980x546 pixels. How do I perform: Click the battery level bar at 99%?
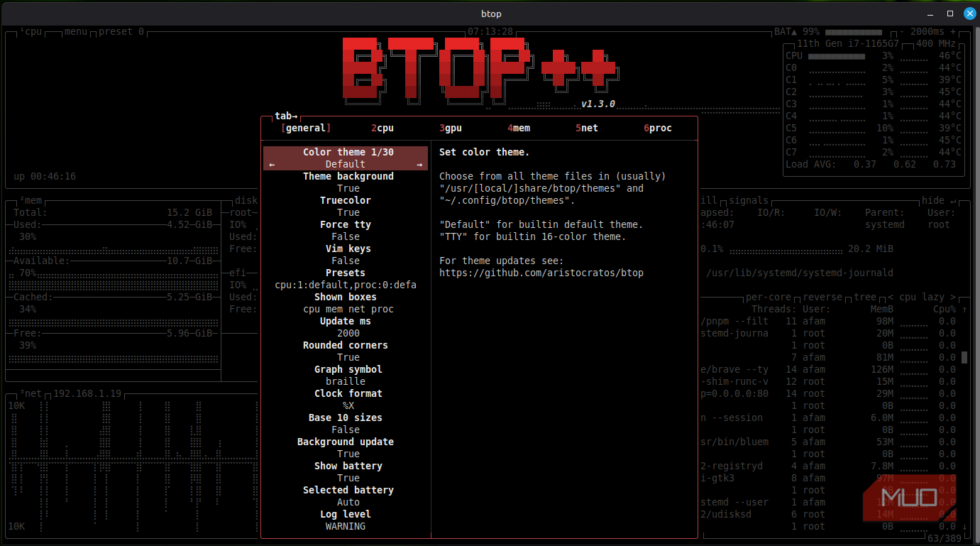tap(853, 33)
